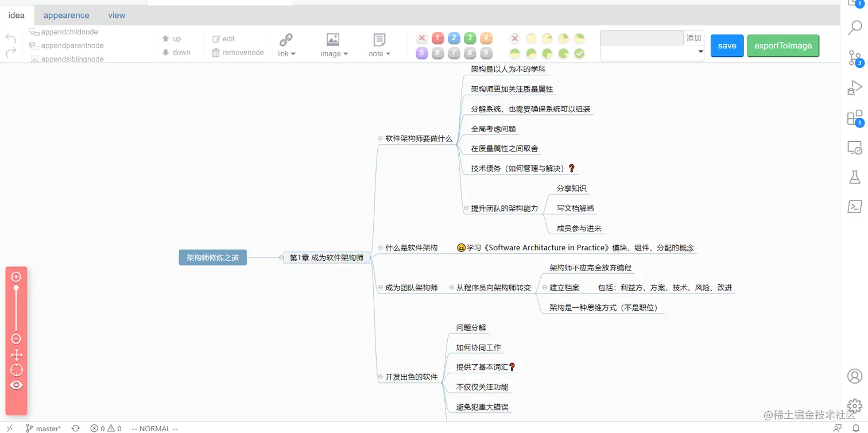The image size is (868, 433).
Task: Move node down with down arrow
Action: (x=176, y=52)
